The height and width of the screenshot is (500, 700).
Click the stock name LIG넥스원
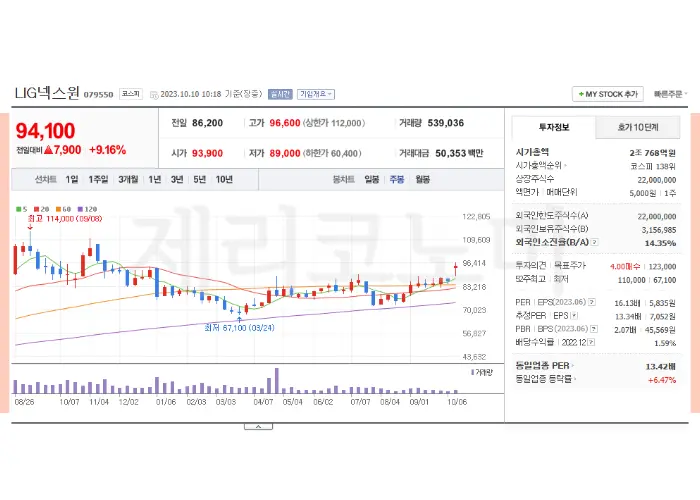(47, 93)
